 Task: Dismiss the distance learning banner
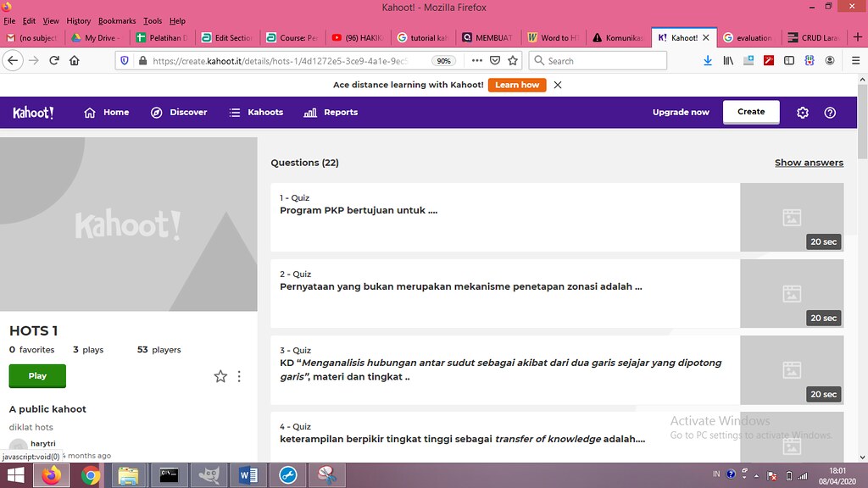(558, 85)
